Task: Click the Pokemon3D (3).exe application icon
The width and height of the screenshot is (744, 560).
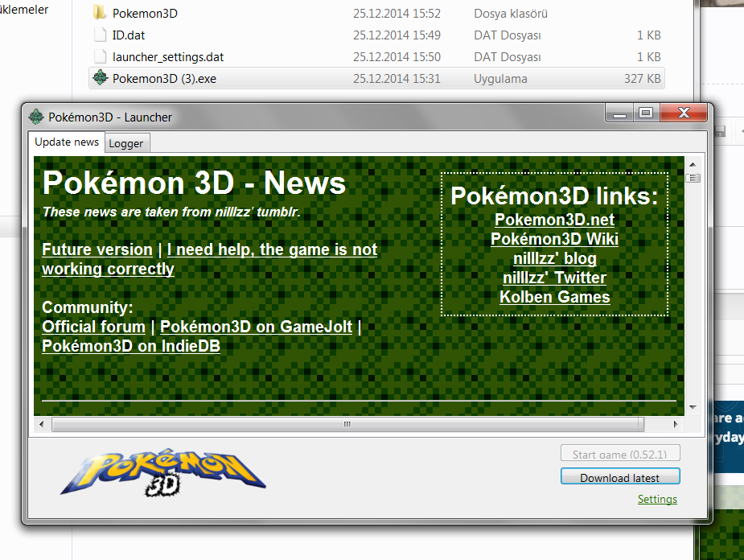Action: point(100,78)
